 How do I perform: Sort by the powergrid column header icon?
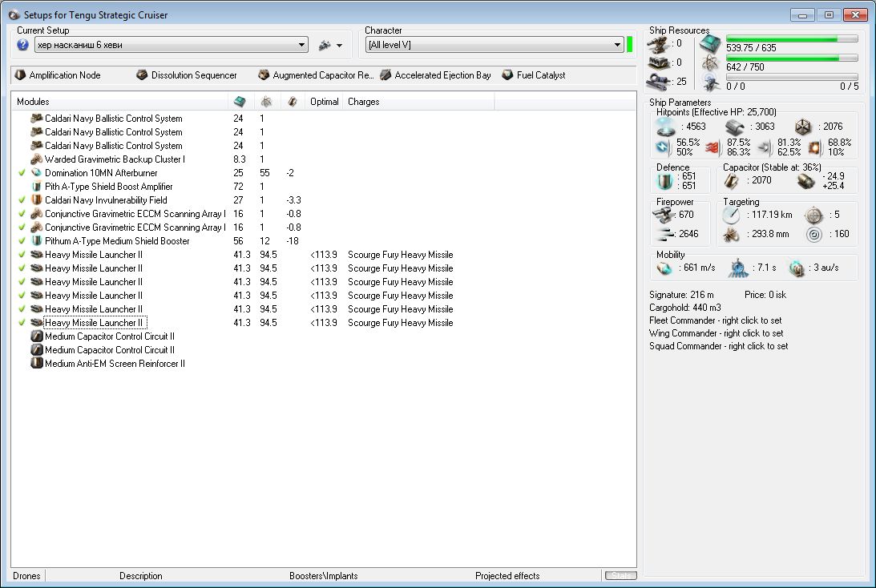point(267,101)
